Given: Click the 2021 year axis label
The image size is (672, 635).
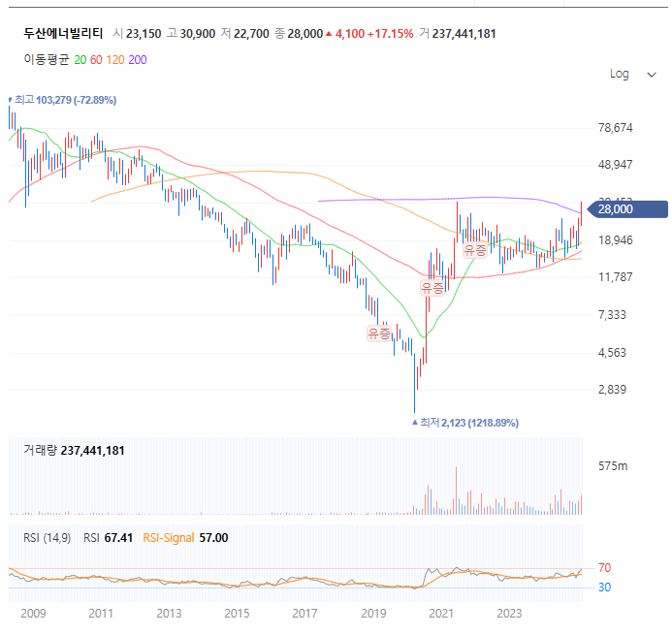Looking at the screenshot, I should (441, 614).
